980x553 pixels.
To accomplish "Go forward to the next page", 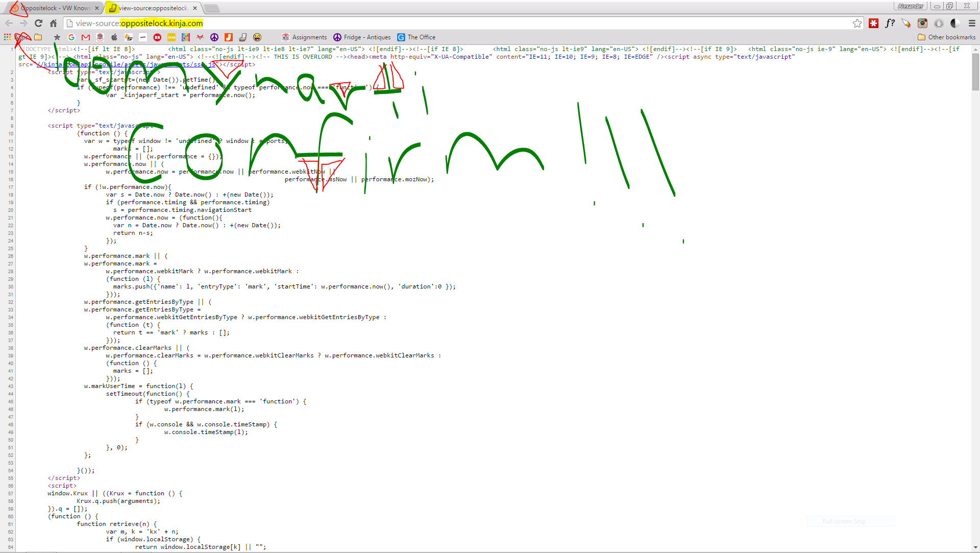I will click(x=23, y=23).
